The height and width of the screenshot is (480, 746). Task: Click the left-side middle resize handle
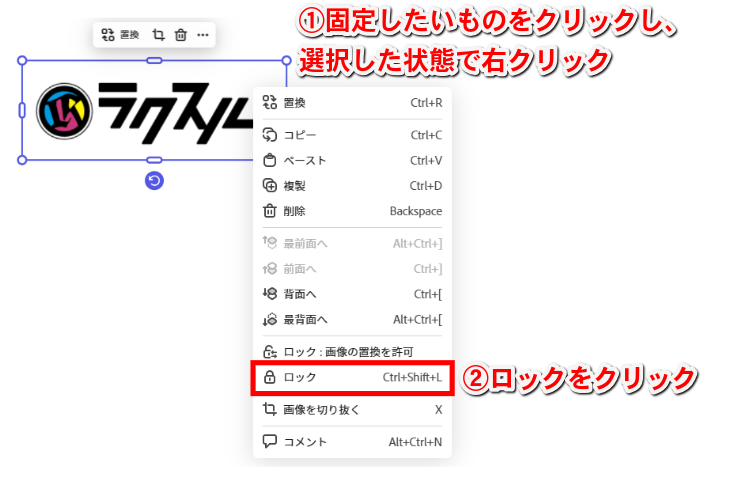click(22, 110)
